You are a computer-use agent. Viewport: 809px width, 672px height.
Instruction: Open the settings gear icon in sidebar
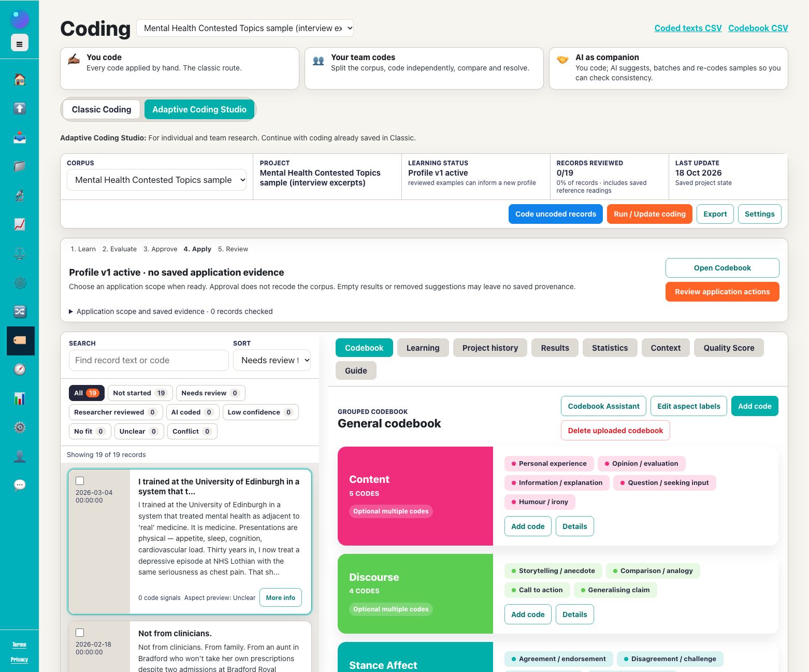click(20, 427)
